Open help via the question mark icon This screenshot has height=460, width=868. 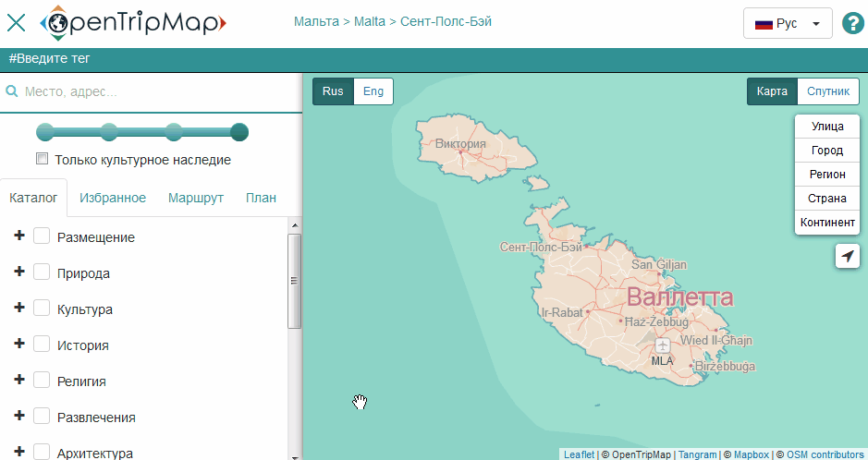click(852, 24)
